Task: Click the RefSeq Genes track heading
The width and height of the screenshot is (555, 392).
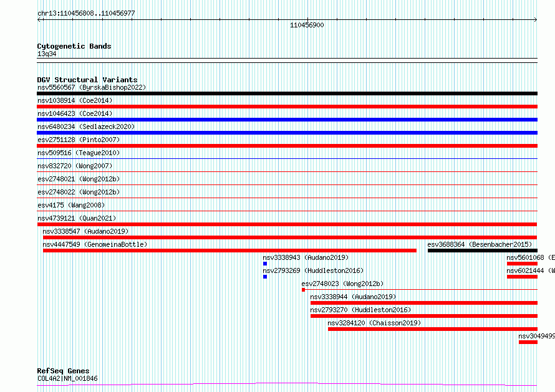Action: point(63,371)
